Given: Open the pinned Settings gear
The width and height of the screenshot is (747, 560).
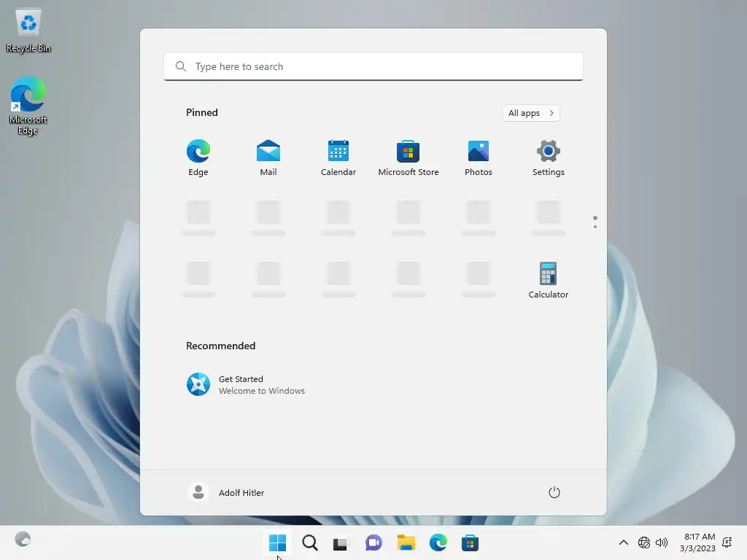Looking at the screenshot, I should click(549, 158).
